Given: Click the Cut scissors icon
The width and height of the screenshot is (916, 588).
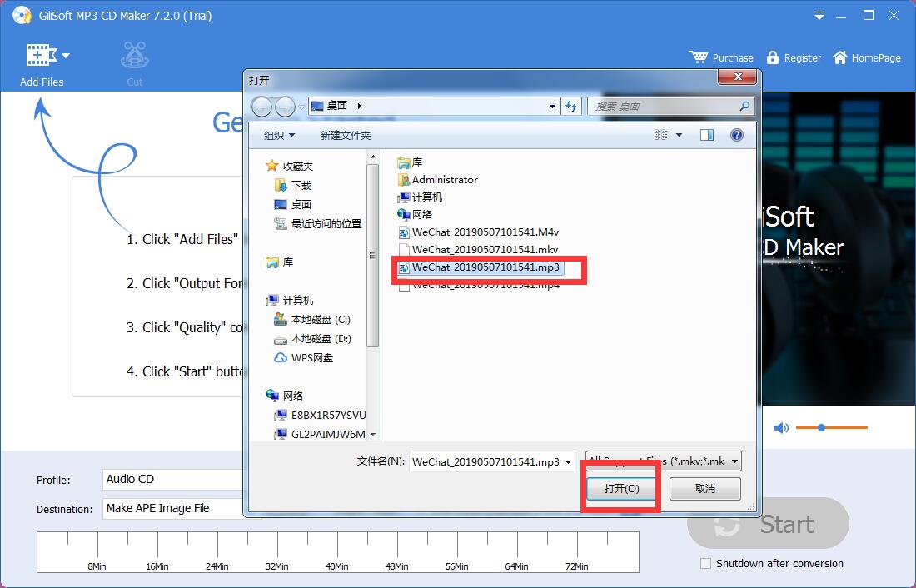Looking at the screenshot, I should pyautogui.click(x=135, y=56).
